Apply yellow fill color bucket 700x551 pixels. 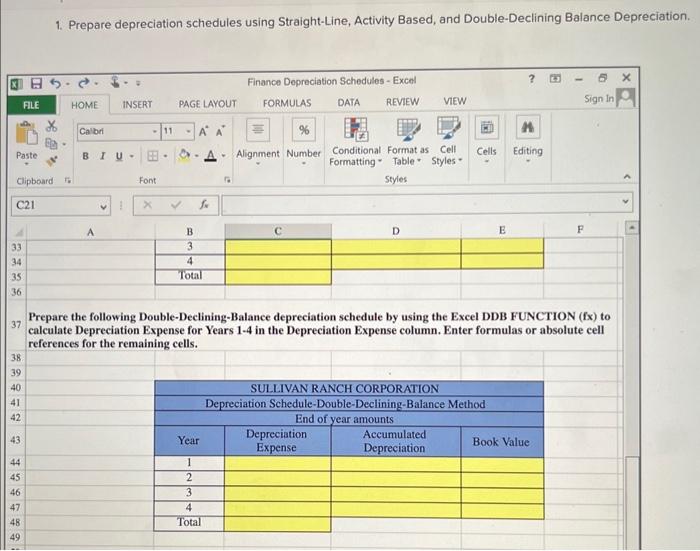(x=184, y=155)
